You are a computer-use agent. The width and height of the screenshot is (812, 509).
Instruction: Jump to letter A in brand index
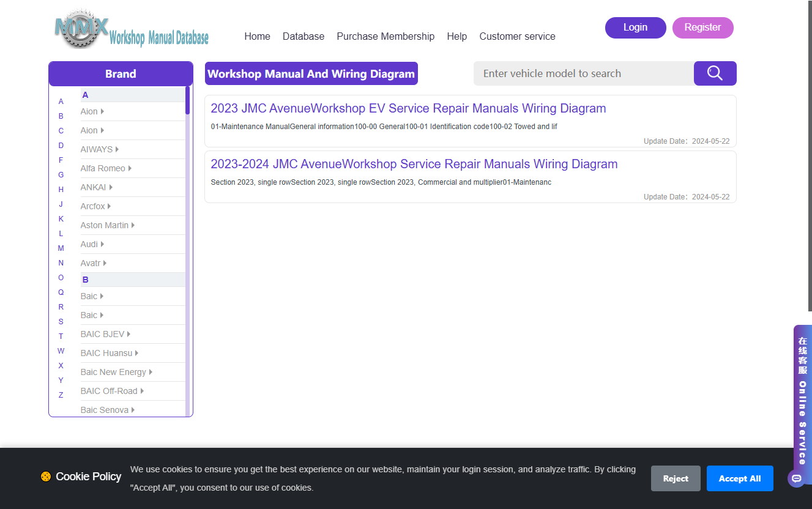(61, 102)
